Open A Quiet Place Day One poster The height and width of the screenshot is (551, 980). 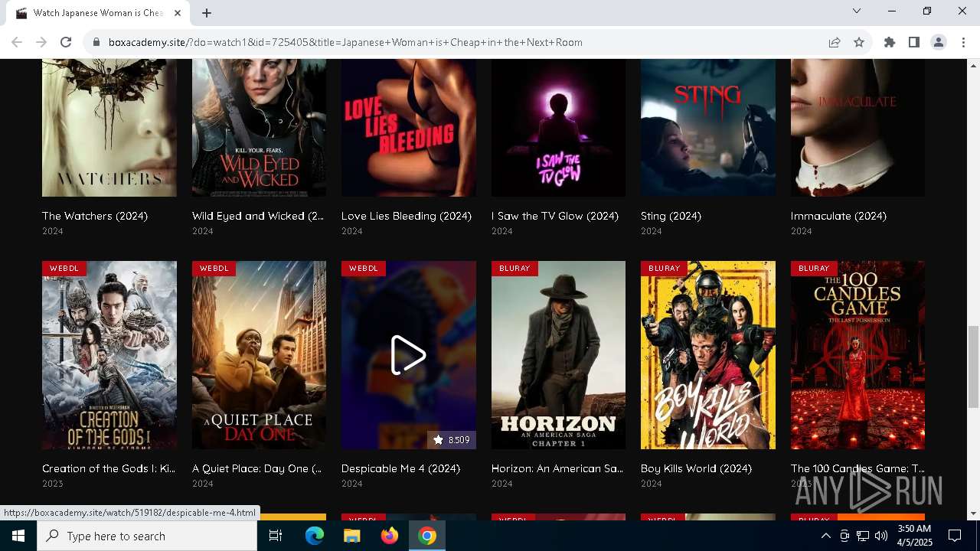tap(259, 355)
